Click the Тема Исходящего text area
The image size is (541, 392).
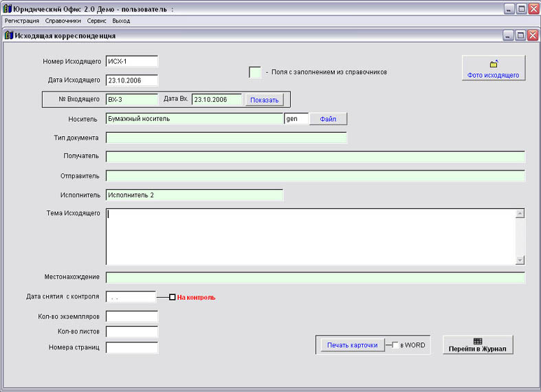(x=311, y=237)
